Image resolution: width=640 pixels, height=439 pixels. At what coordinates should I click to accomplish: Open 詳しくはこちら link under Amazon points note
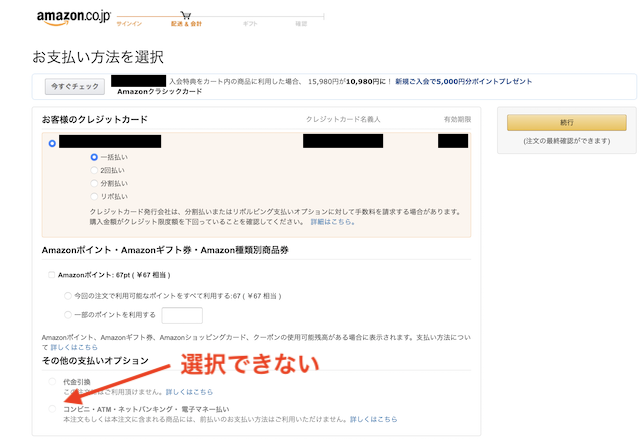74,347
